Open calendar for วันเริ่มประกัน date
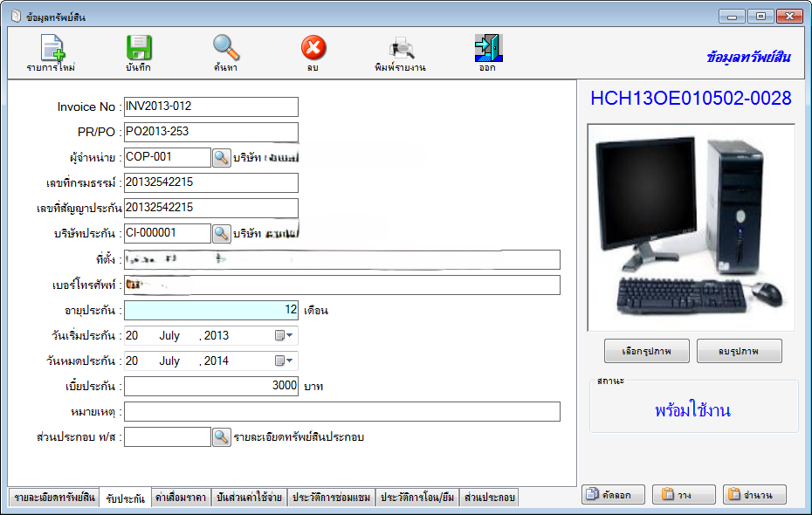The width and height of the screenshot is (812, 515). (x=284, y=335)
